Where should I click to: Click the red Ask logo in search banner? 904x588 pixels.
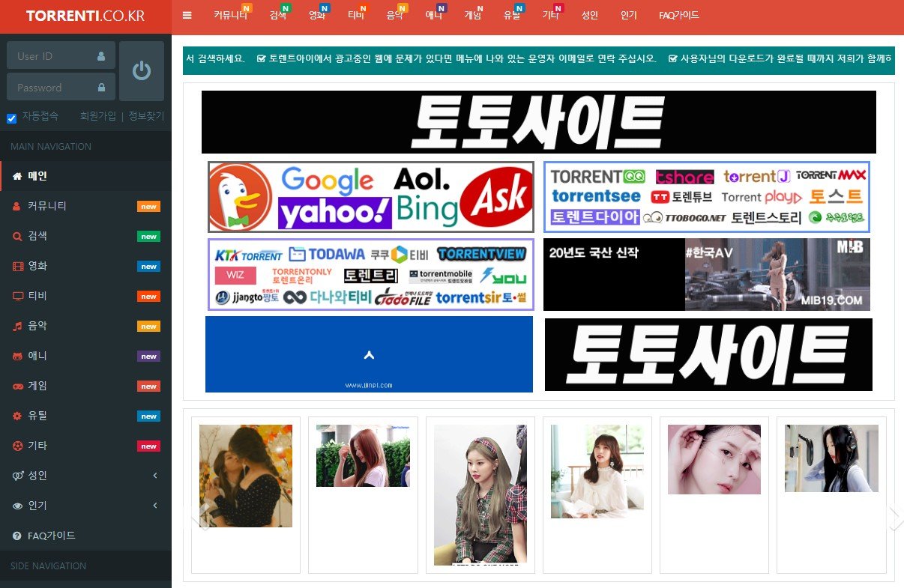[495, 197]
